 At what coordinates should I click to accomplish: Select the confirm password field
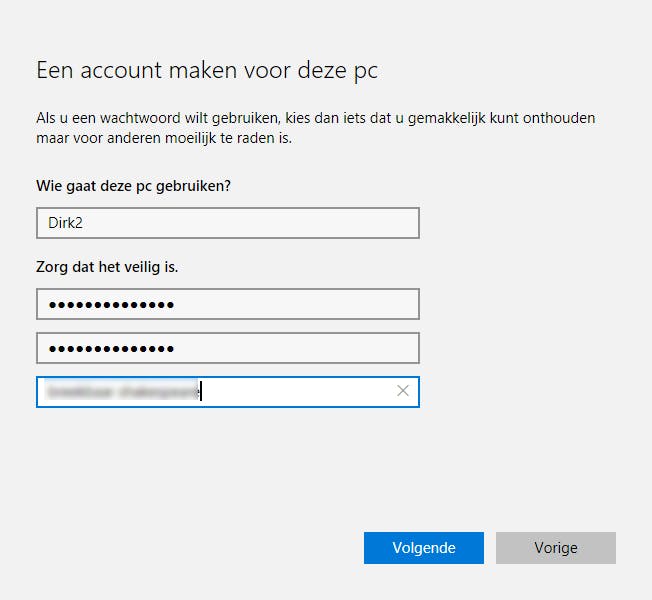click(x=228, y=348)
